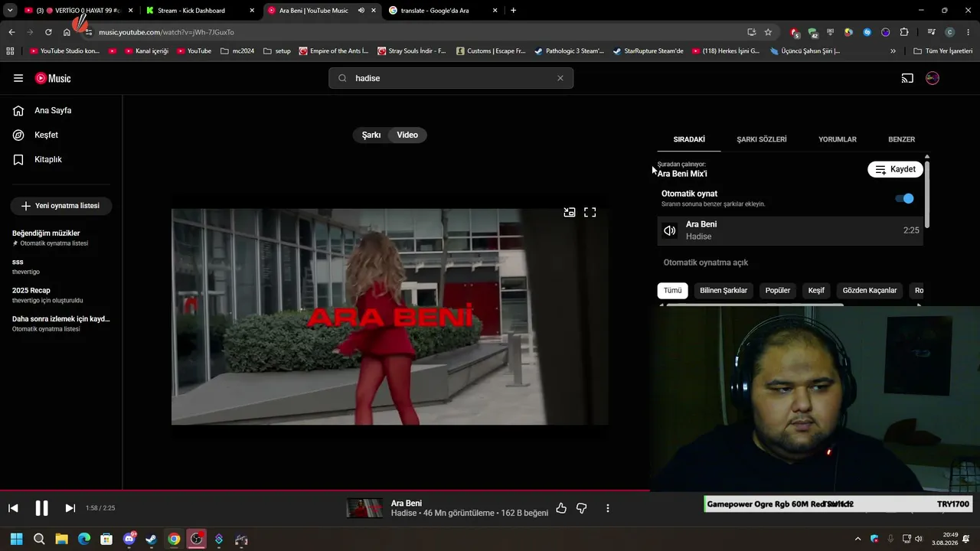The image size is (980, 551).
Task: Open the cast to device icon
Action: point(907,78)
